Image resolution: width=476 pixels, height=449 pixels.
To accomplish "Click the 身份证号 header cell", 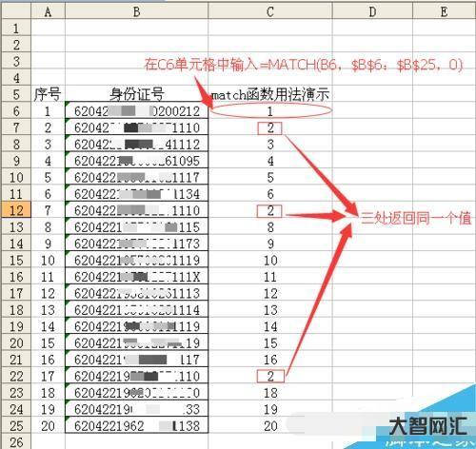I will [136, 94].
